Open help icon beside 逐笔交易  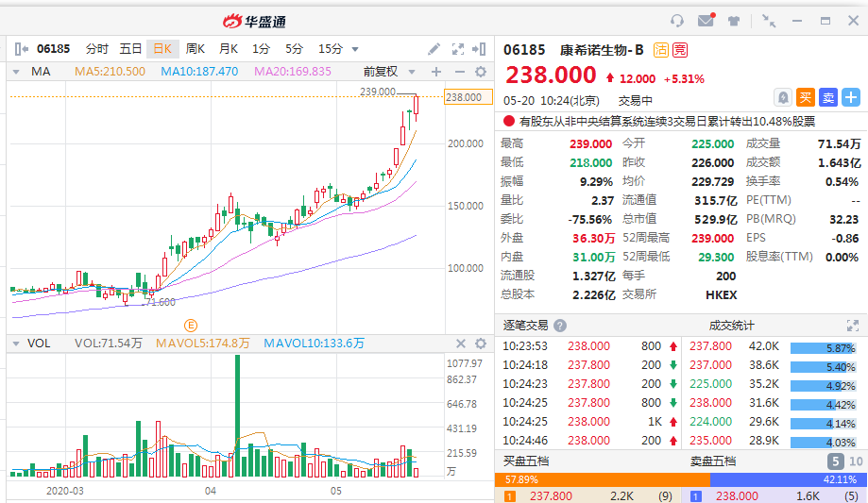click(560, 326)
